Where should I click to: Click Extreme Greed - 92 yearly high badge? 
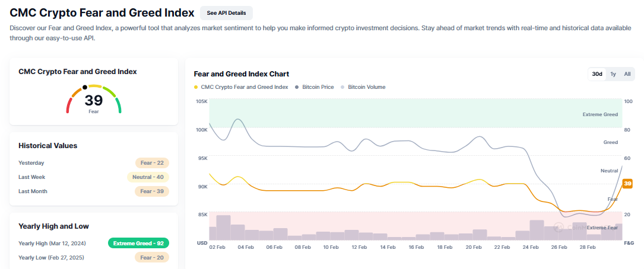(x=139, y=243)
